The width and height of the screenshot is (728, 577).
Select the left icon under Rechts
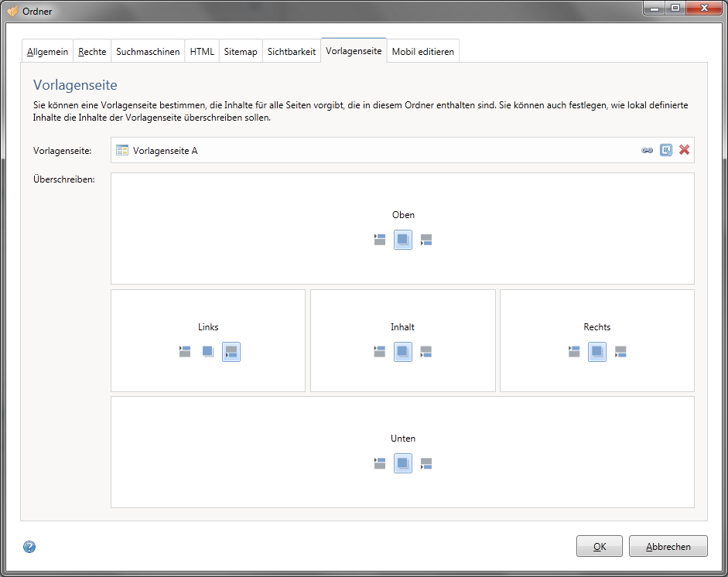pos(573,352)
